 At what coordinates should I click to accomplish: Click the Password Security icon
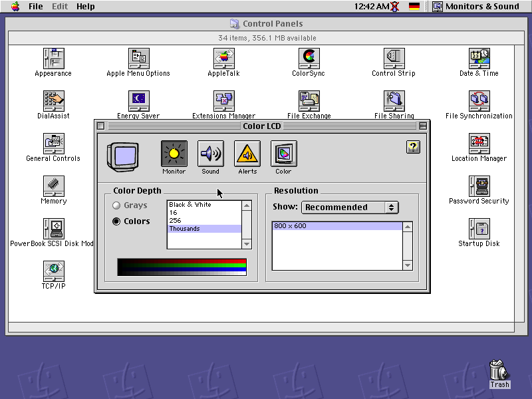click(x=479, y=186)
